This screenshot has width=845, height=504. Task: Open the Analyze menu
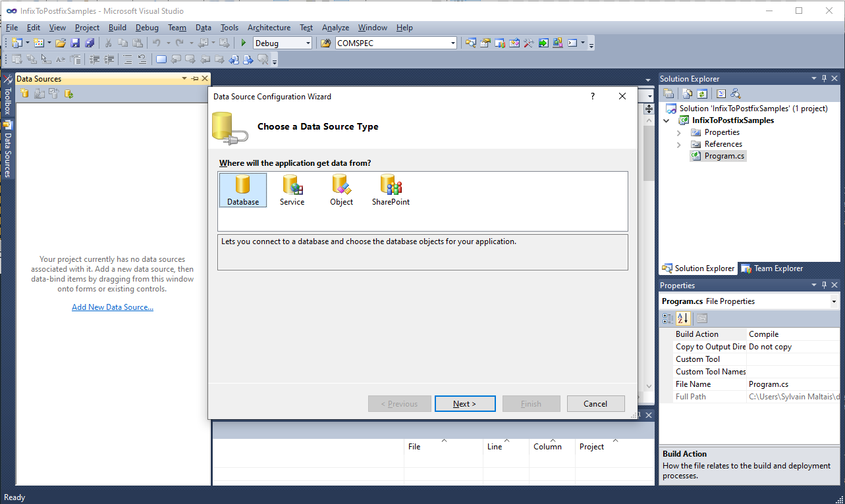click(335, 28)
